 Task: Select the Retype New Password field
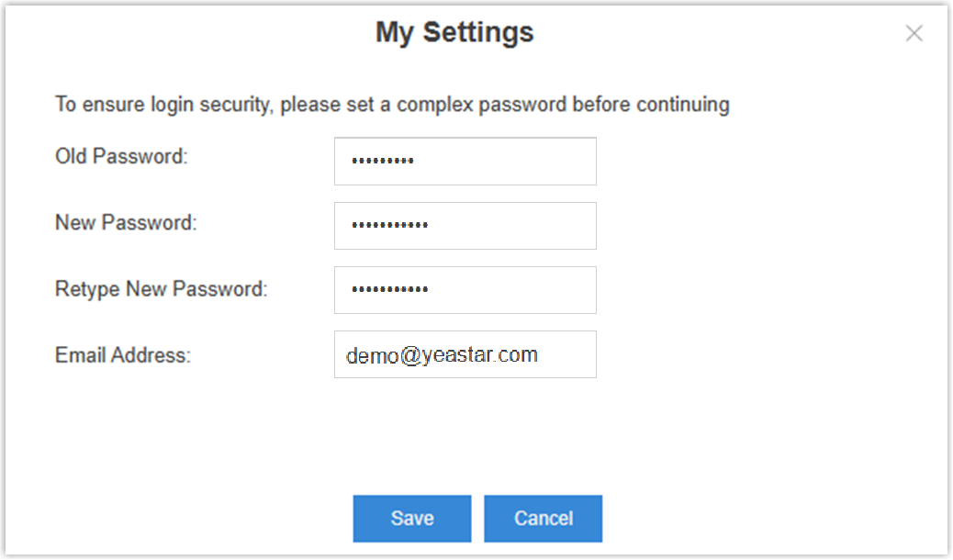(x=465, y=290)
